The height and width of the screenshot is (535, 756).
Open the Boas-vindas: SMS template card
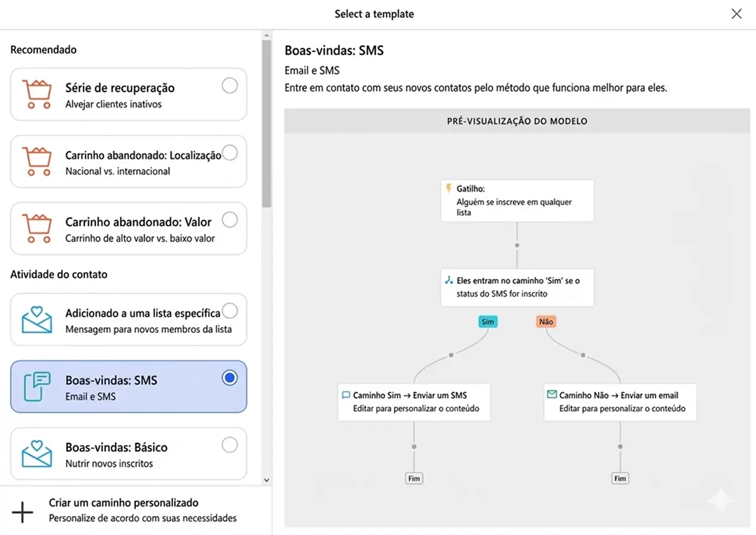pyautogui.click(x=127, y=386)
